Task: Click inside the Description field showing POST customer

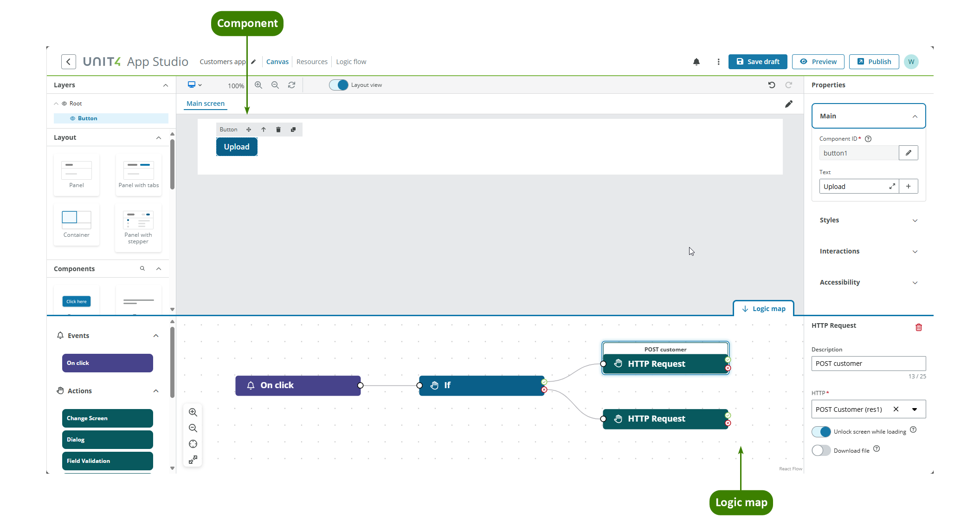Action: (868, 363)
